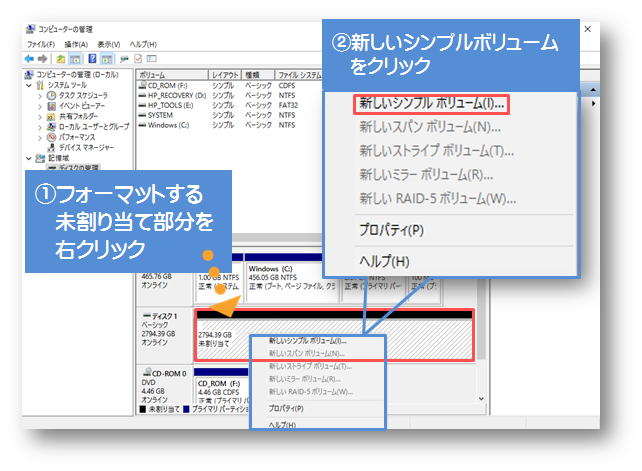Click the Event Viewer icon in tree
This screenshot has width=642, height=471.
pos(51,106)
